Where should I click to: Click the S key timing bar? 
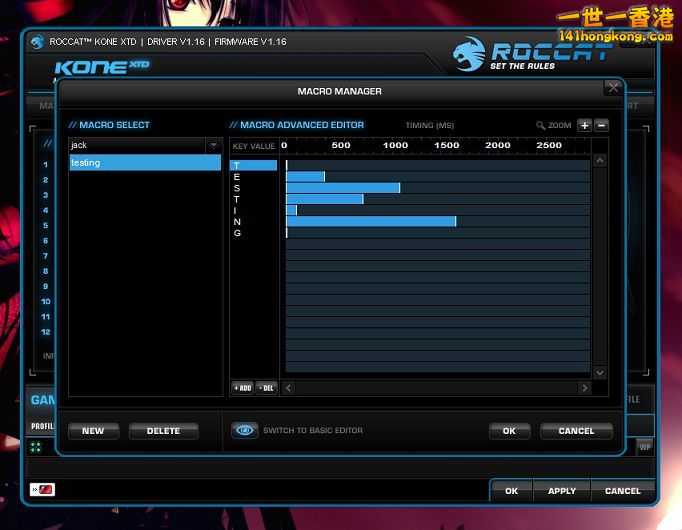(x=343, y=188)
